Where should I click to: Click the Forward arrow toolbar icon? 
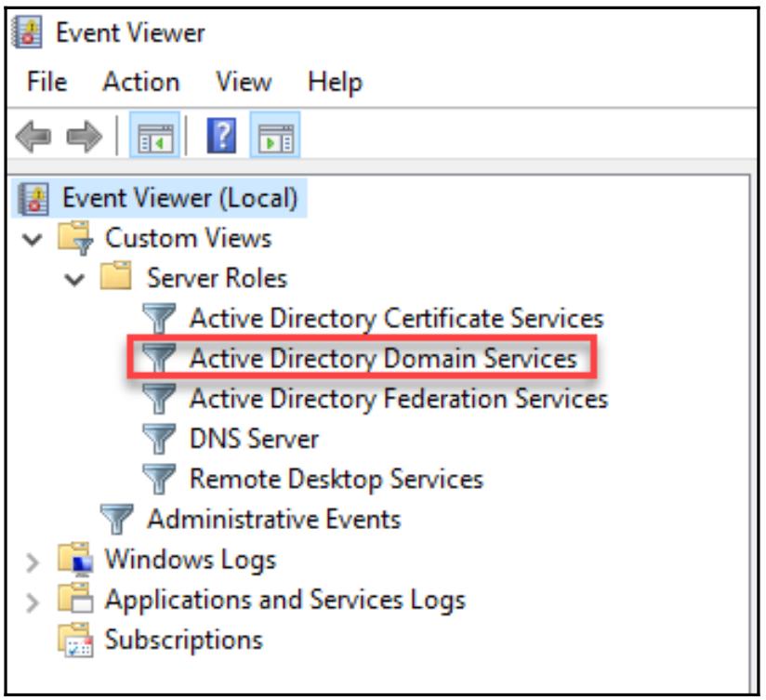click(x=82, y=139)
